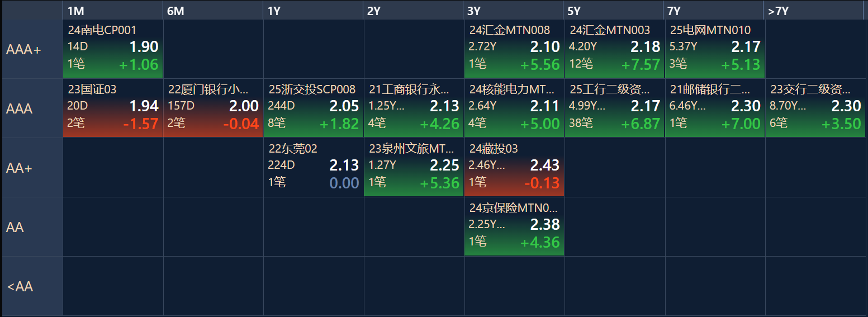
Task: Select the 2Y column header
Action: coord(414,11)
